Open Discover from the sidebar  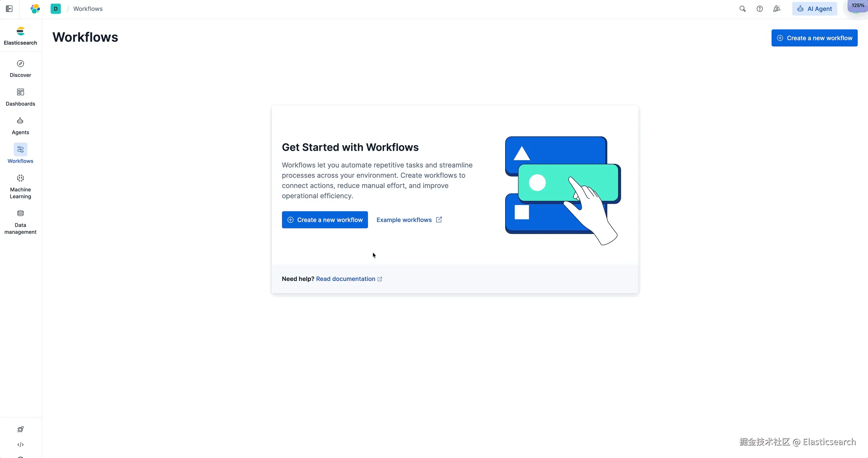(21, 69)
